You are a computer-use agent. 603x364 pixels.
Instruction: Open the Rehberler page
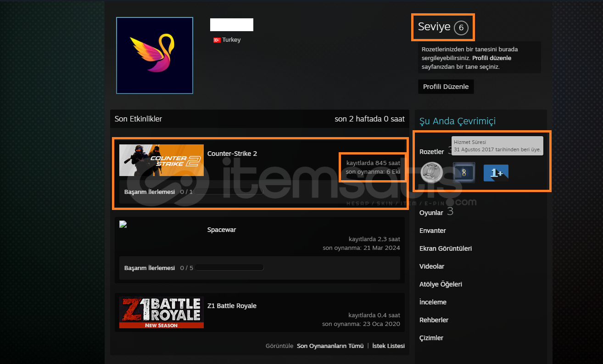[434, 320]
